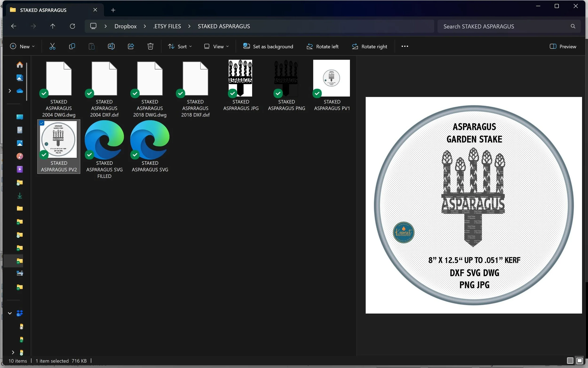Click the Delete trash can icon
588x368 pixels.
pos(150,46)
